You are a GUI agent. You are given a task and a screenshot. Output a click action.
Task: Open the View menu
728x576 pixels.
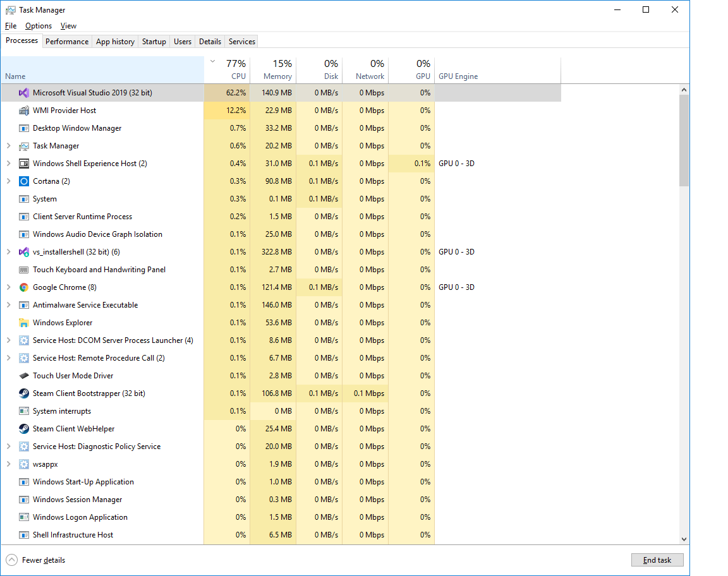(x=68, y=26)
